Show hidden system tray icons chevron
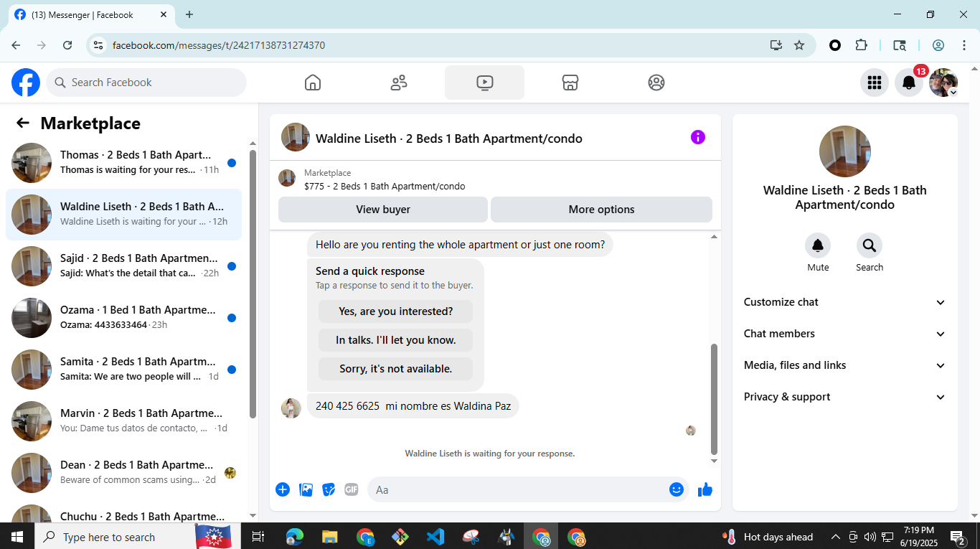The width and height of the screenshot is (980, 549). [x=836, y=537]
